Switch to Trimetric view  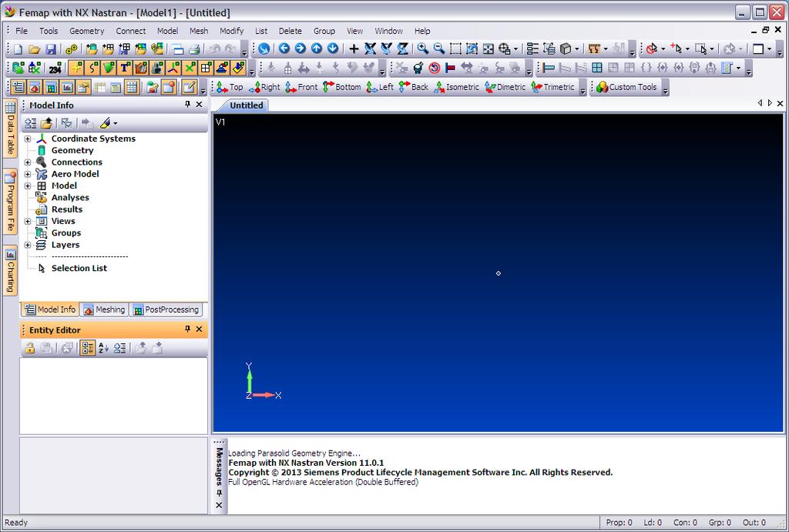click(x=552, y=87)
